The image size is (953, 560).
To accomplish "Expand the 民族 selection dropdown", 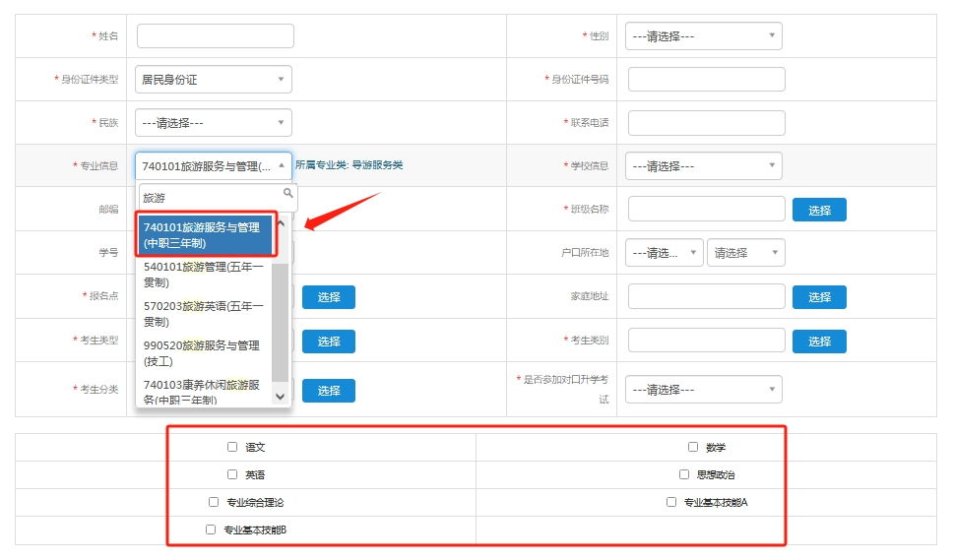I will tap(214, 123).
